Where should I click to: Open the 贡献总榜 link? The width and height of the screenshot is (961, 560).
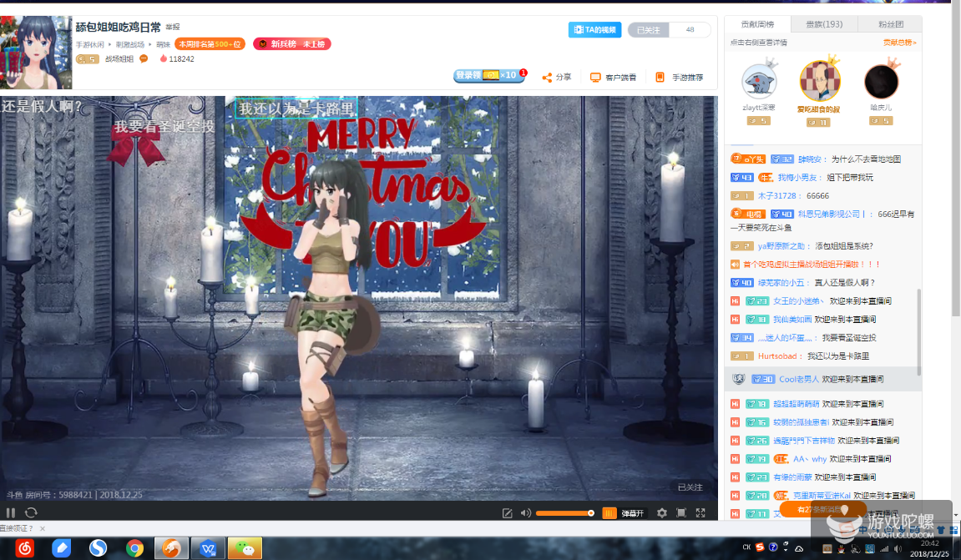(x=898, y=42)
